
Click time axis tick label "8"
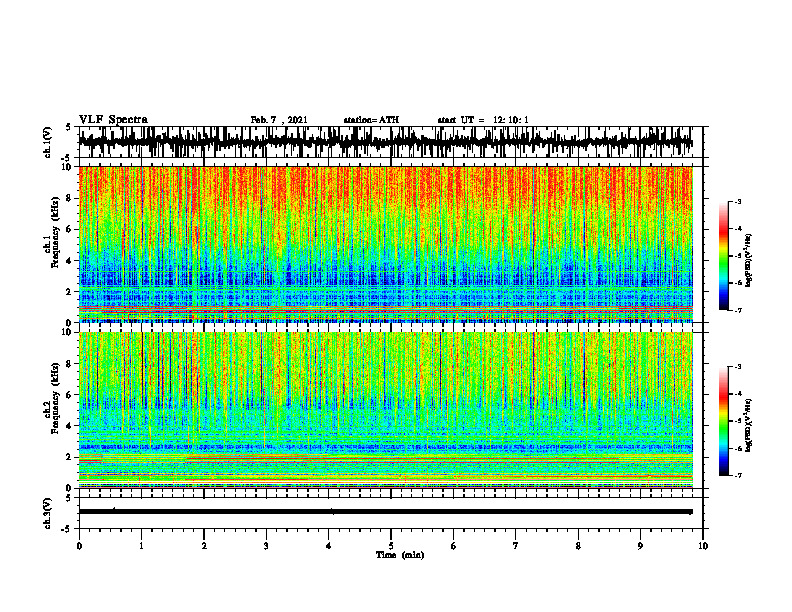[578, 546]
